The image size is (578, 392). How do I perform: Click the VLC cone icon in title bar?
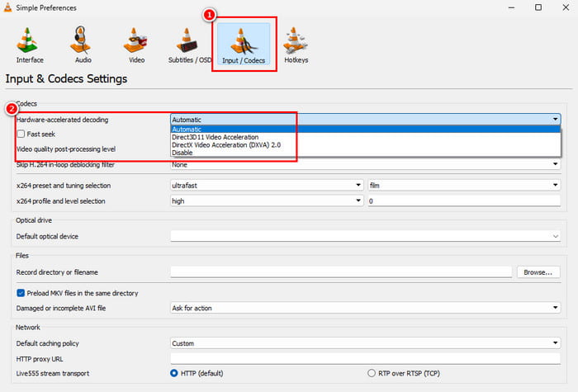click(7, 7)
